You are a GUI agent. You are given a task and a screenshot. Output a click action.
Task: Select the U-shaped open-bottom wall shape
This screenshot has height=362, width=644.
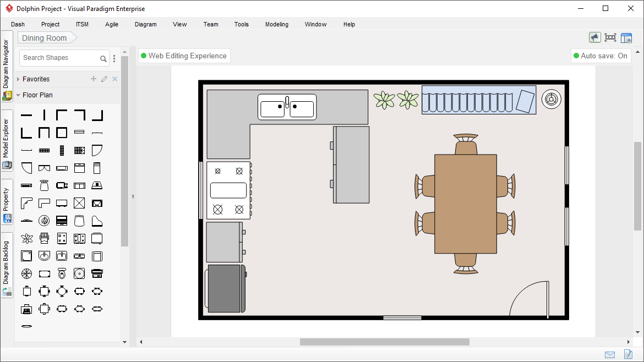(x=44, y=133)
